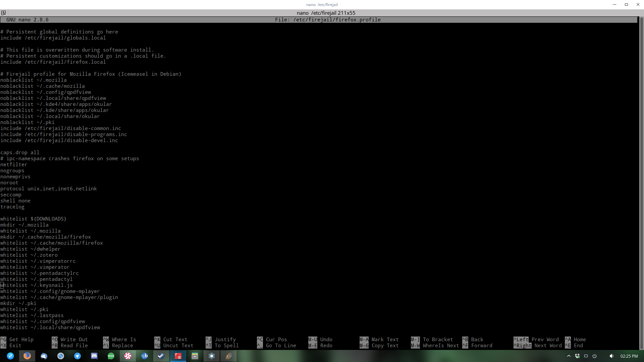Viewport: 644px width, 362px height.
Task: Switch to the active terminal taskbar item
Action: click(x=178, y=356)
